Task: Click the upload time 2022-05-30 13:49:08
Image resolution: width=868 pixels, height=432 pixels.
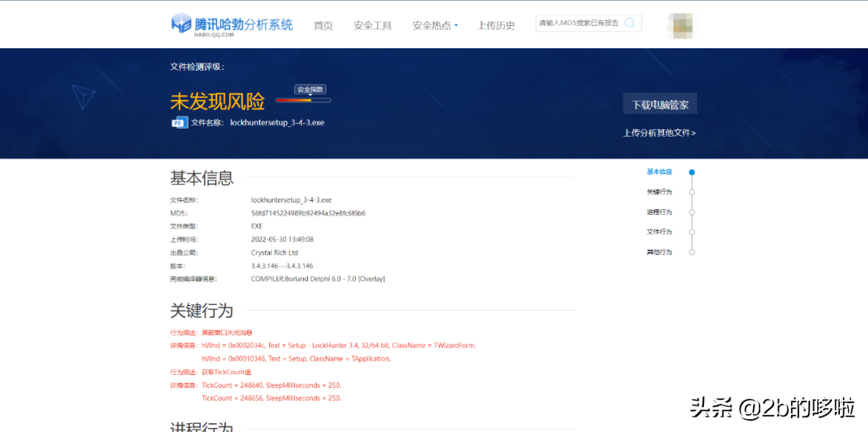Action: (282, 240)
